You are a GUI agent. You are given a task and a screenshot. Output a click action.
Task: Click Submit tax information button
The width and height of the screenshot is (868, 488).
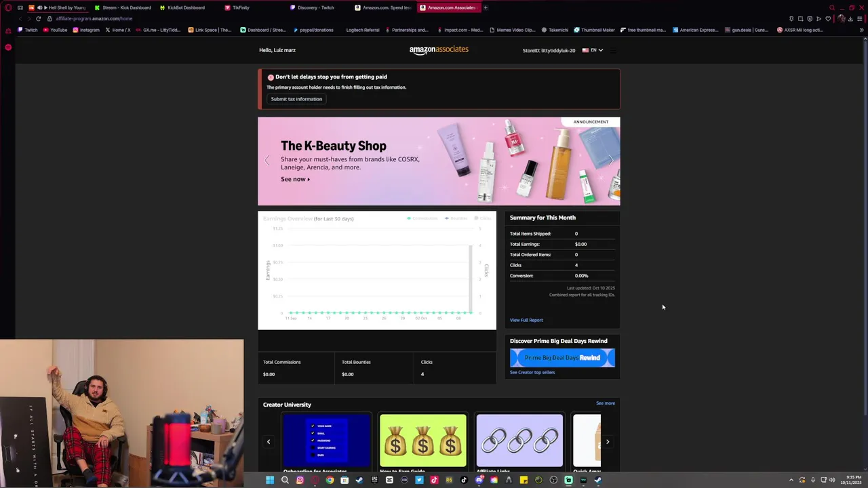pyautogui.click(x=296, y=99)
